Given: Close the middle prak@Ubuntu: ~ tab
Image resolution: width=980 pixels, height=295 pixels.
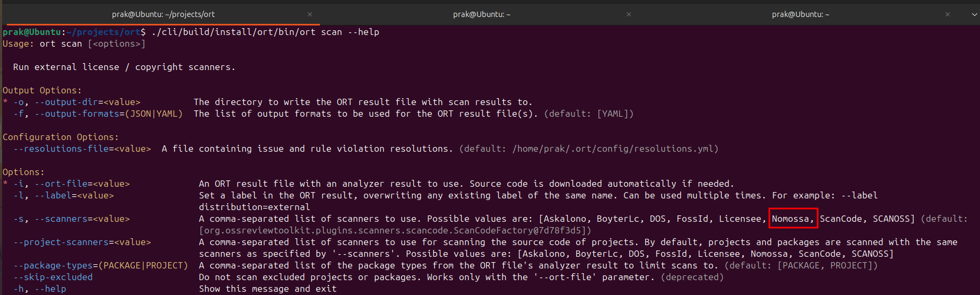Looking at the screenshot, I should pos(629,14).
